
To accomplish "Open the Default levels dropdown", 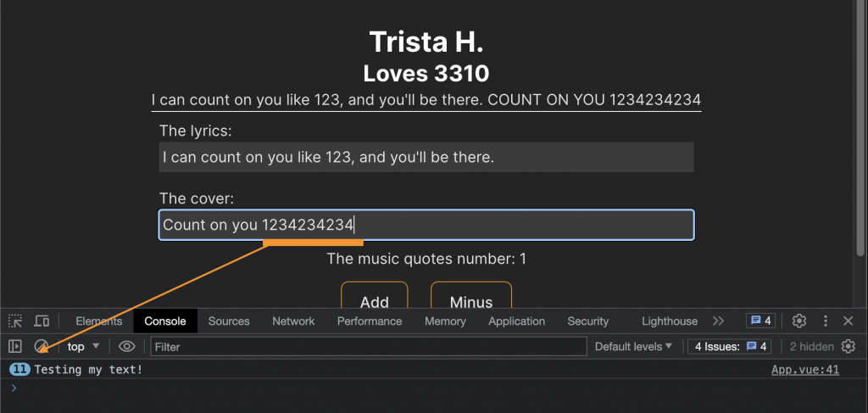I will tap(633, 346).
